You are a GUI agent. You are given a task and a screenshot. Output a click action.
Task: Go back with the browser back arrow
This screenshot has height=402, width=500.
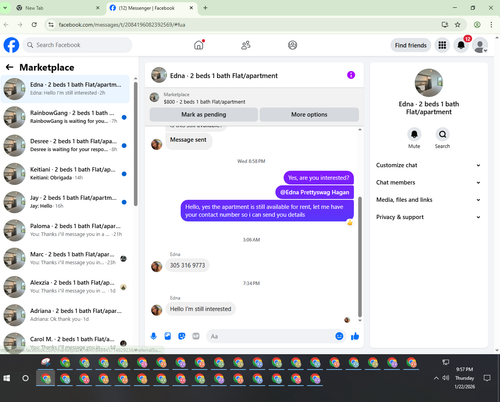pos(6,24)
